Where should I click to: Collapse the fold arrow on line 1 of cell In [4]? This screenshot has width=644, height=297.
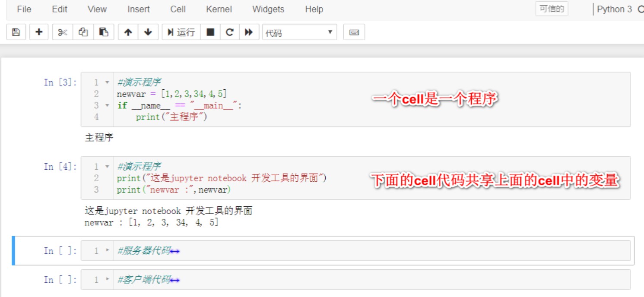pyautogui.click(x=108, y=166)
